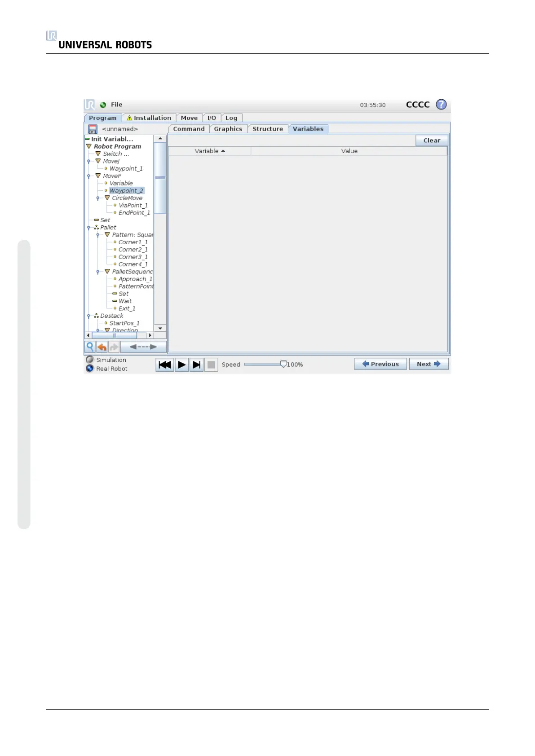Select the Real Robot mode radio button

tap(90, 369)
